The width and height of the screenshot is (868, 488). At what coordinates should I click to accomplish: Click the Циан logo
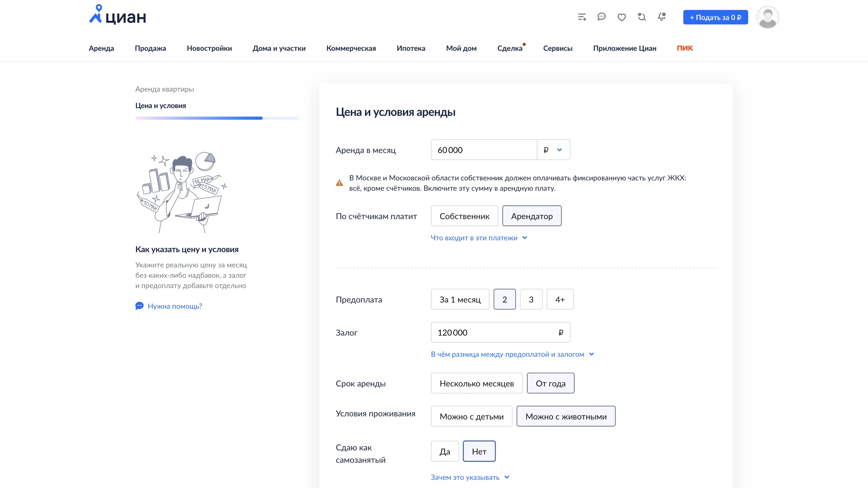point(117,15)
